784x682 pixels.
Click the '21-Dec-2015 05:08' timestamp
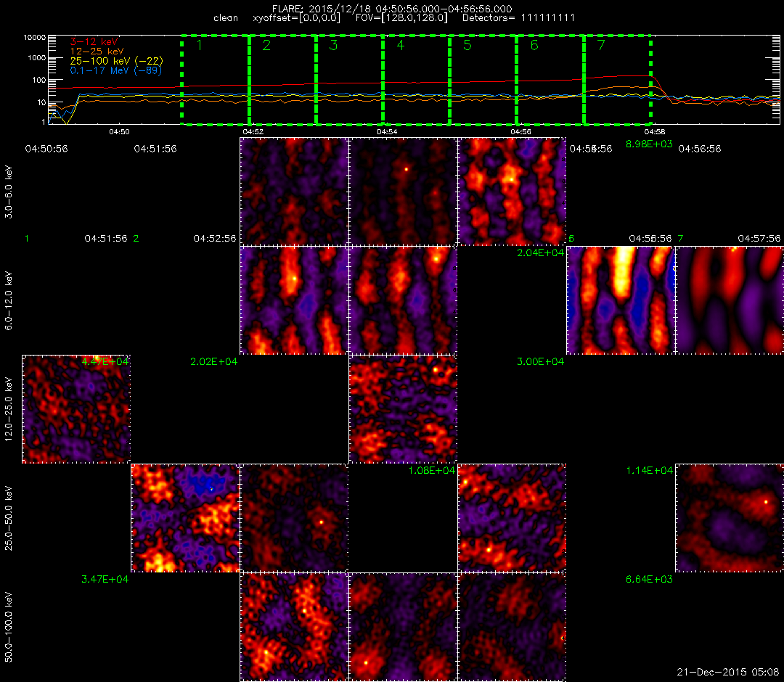point(727,672)
